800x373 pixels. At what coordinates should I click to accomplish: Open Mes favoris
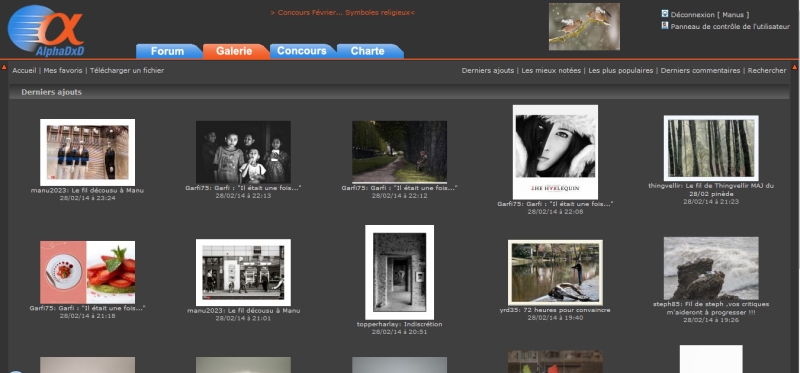63,70
